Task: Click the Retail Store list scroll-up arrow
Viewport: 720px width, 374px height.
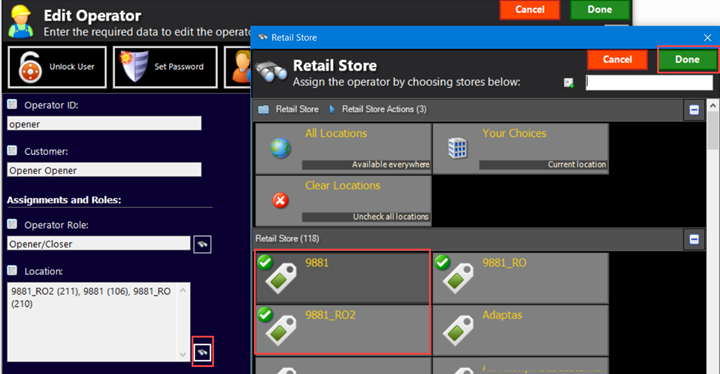Action: pos(713,106)
